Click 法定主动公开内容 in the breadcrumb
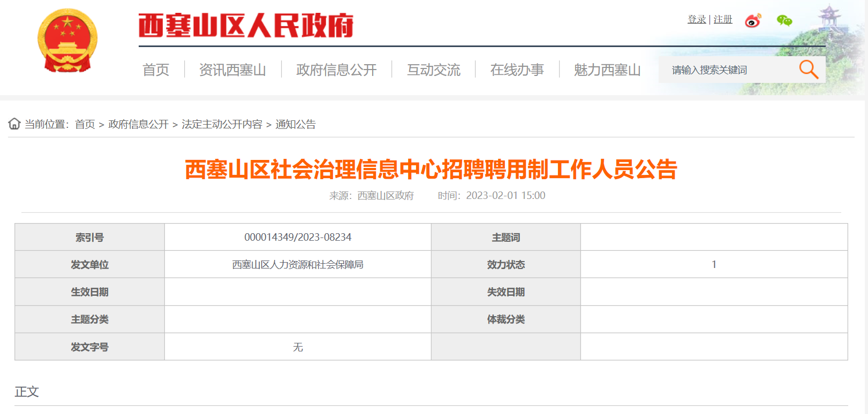The height and width of the screenshot is (414, 868). click(x=222, y=124)
